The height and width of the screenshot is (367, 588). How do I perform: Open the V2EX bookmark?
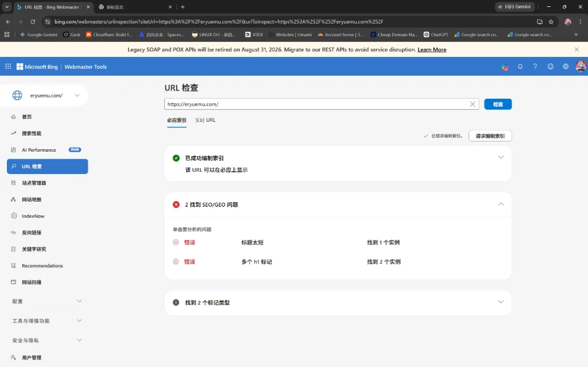(x=254, y=34)
